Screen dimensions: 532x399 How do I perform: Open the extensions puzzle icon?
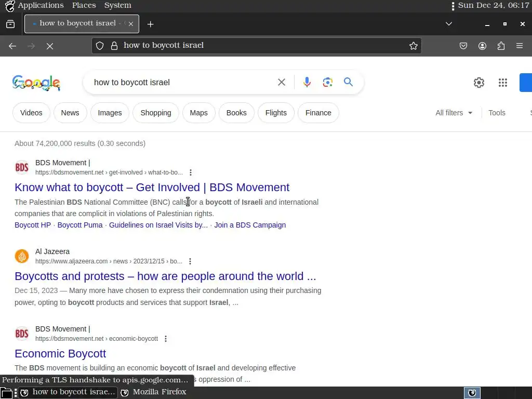(x=501, y=46)
